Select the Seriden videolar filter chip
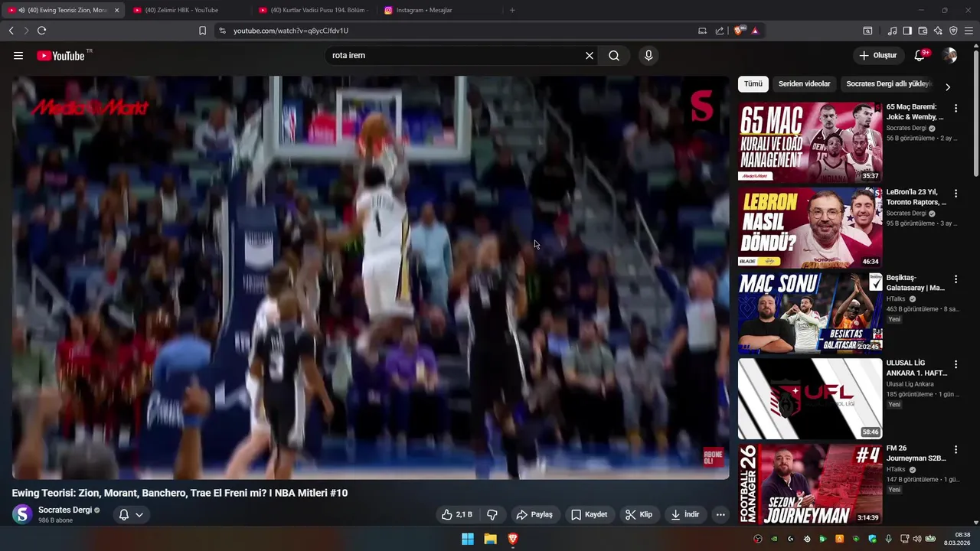The image size is (980, 551). pos(804,84)
